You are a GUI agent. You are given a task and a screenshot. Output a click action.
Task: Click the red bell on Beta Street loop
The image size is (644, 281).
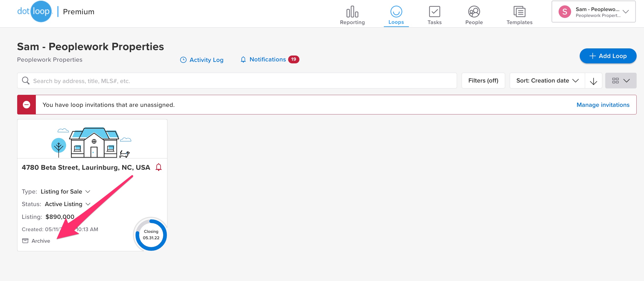click(x=159, y=167)
